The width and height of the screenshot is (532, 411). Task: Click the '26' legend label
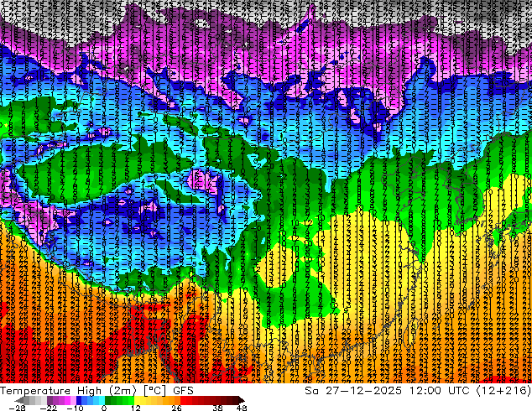click(x=176, y=408)
